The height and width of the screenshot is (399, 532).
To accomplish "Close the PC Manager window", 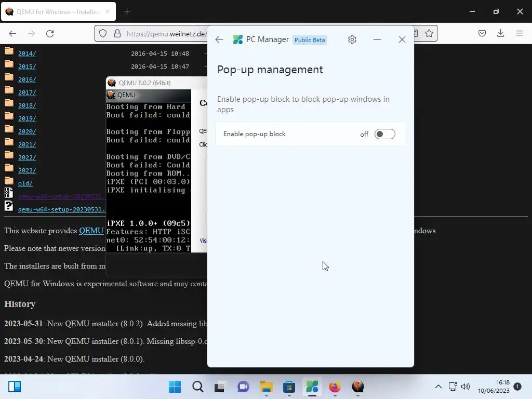I will click(x=402, y=39).
